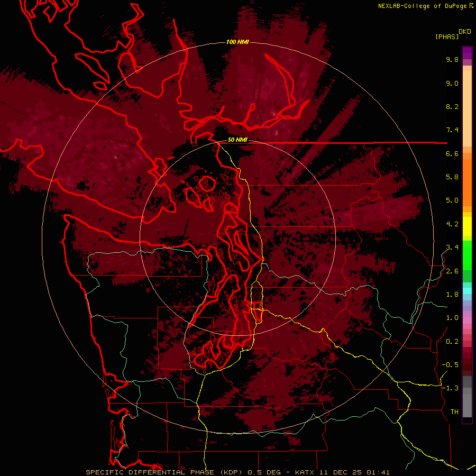Click the -1.3 legend value
This screenshot has height=476, width=476.
[x=450, y=388]
